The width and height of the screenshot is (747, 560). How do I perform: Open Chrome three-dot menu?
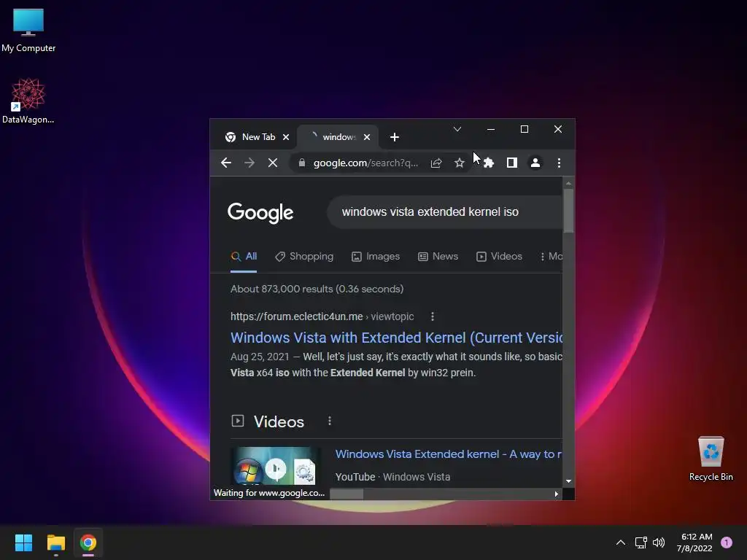pyautogui.click(x=559, y=163)
